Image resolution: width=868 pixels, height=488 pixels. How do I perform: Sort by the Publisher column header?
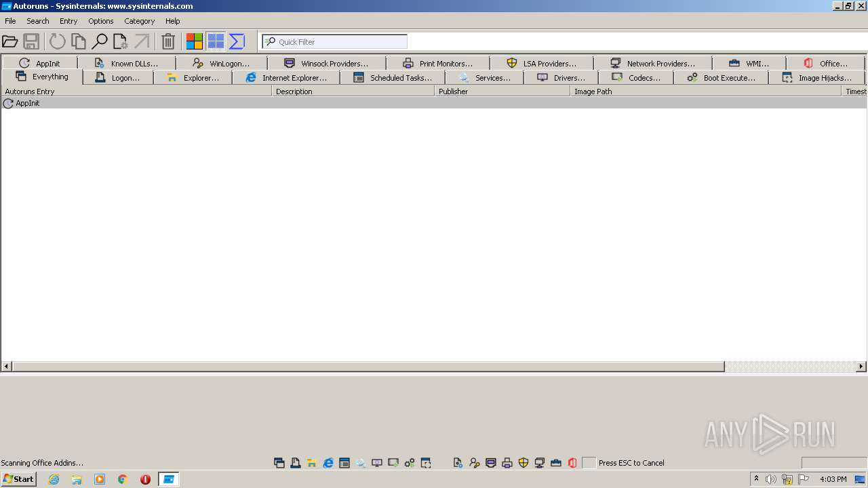coord(502,91)
